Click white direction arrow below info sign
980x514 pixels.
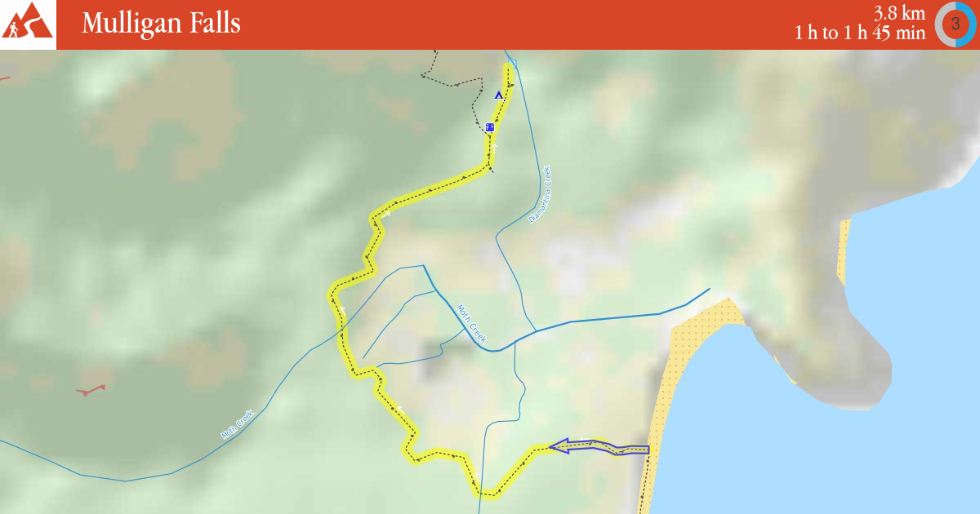(494, 148)
